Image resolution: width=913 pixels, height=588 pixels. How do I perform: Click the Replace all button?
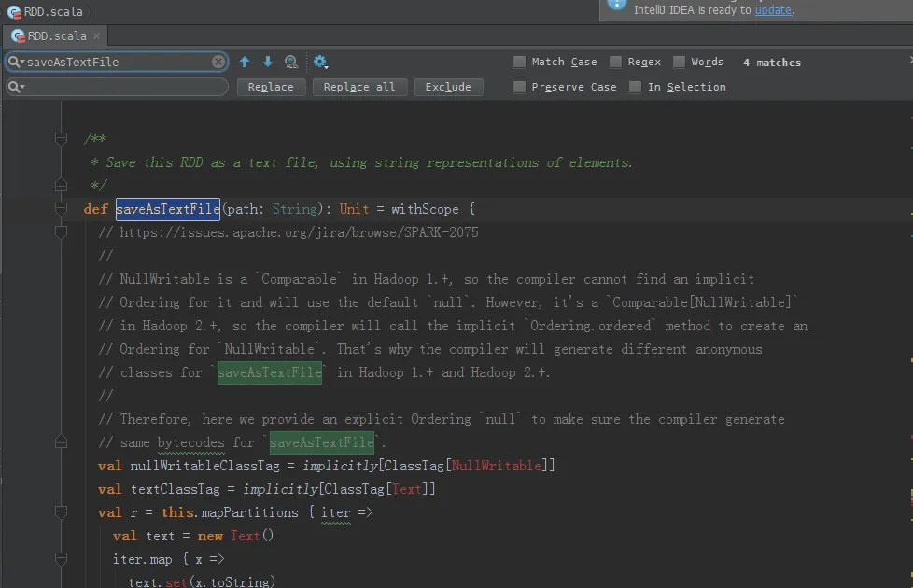[x=359, y=87]
